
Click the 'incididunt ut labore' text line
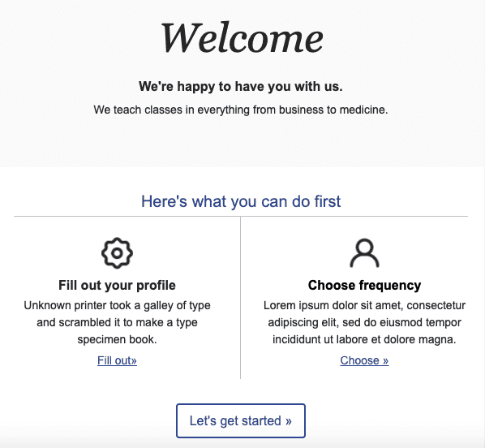364,339
